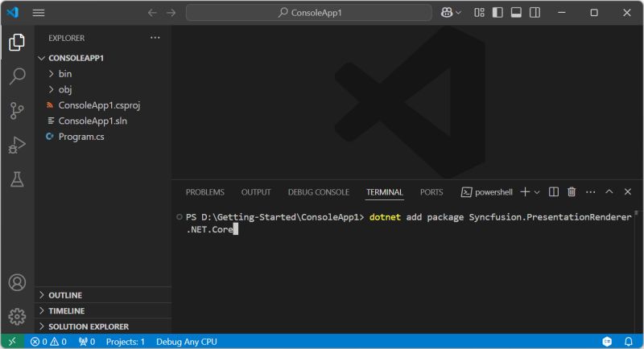Viewport: 644px width, 349px height.
Task: Select the TERMINAL tab
Action: coord(385,192)
